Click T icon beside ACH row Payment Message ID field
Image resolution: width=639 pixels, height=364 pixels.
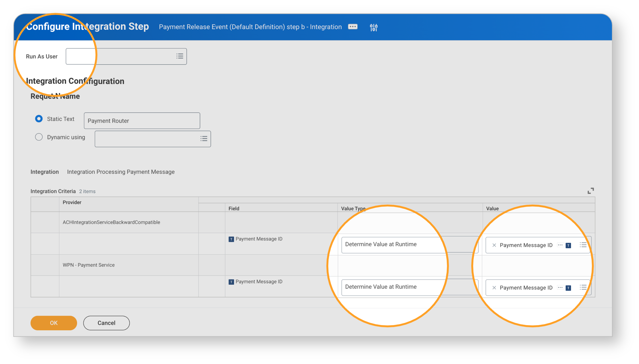pos(231,239)
